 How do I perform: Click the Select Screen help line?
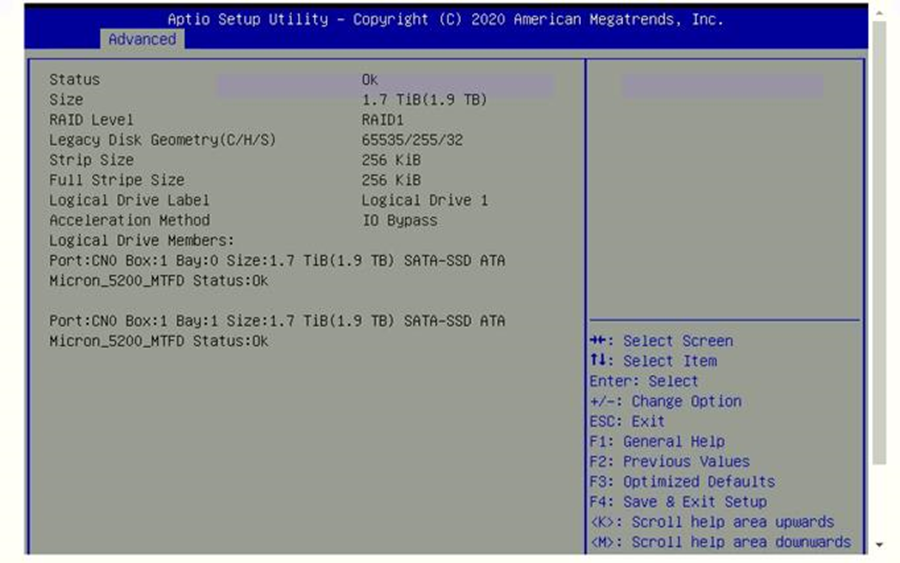(661, 341)
